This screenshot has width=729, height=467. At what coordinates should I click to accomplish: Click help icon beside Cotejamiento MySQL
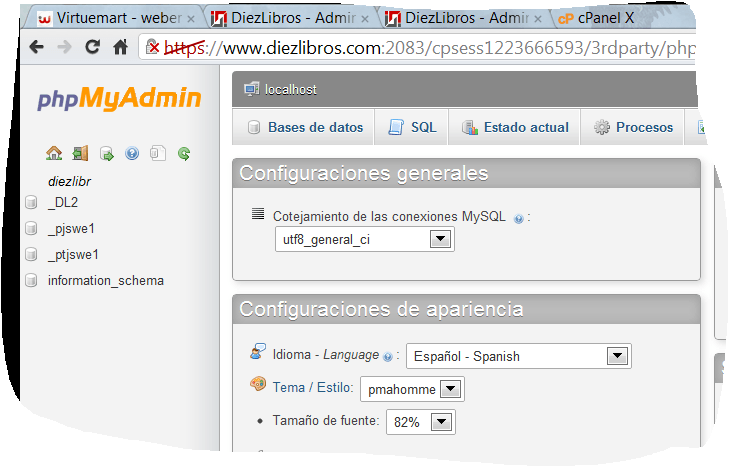pyautogui.click(x=518, y=219)
